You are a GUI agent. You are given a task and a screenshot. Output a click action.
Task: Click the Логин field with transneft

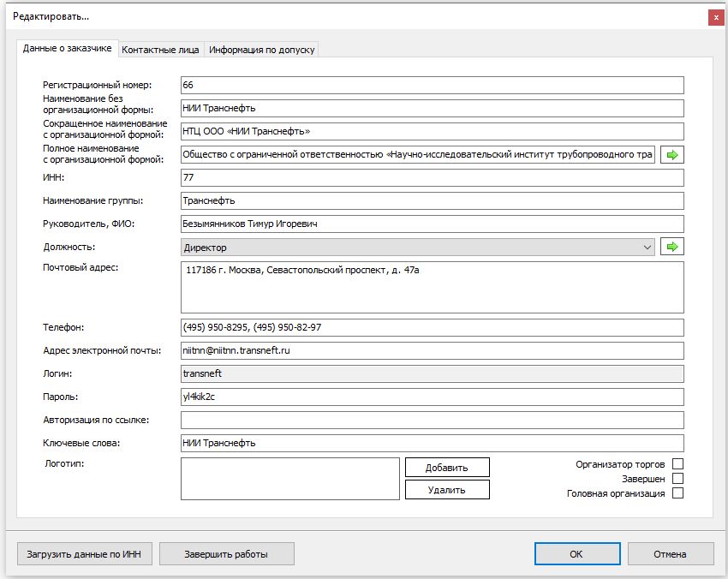click(x=433, y=373)
